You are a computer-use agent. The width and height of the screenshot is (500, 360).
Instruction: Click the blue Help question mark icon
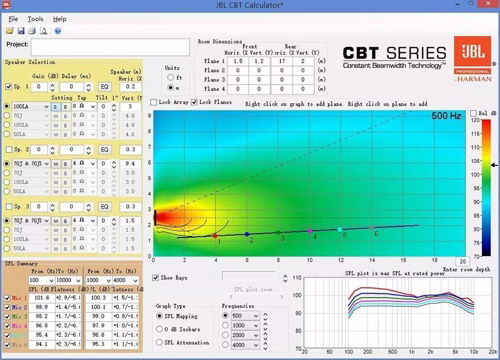[58, 31]
